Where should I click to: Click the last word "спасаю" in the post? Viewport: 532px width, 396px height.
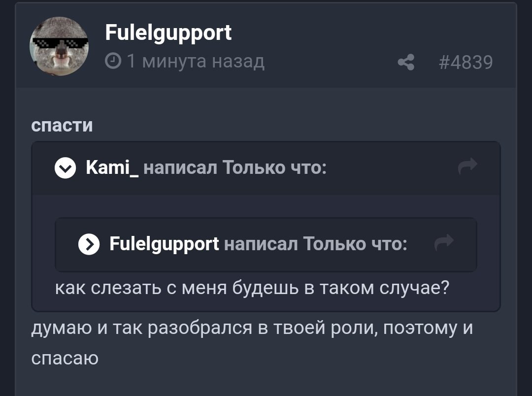pyautogui.click(x=65, y=358)
